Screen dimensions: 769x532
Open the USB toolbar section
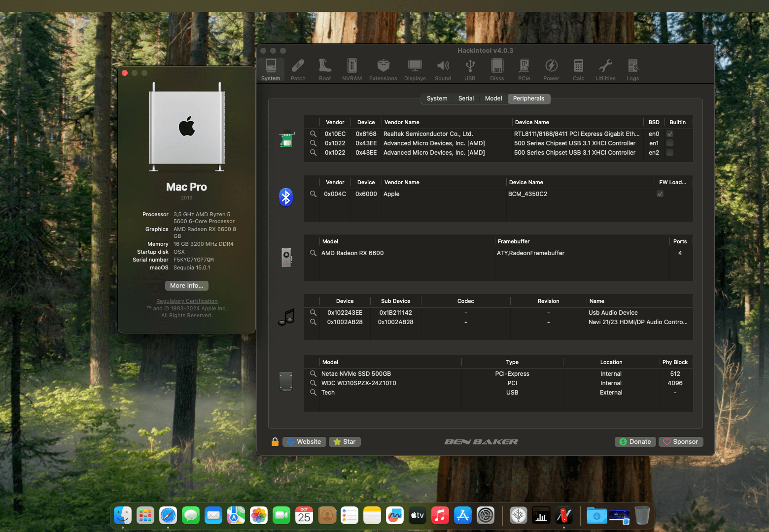(x=470, y=70)
